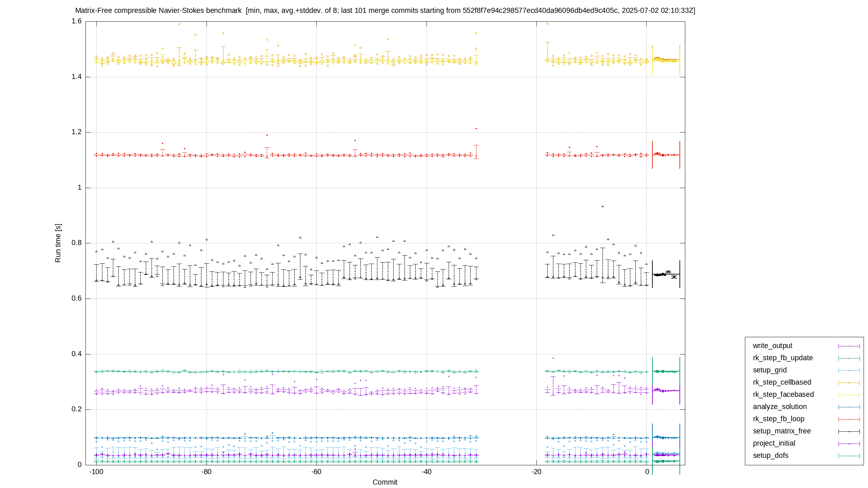Click the rk_step_fb_loop legend marker
This screenshot has height=488, width=868.
click(849, 419)
